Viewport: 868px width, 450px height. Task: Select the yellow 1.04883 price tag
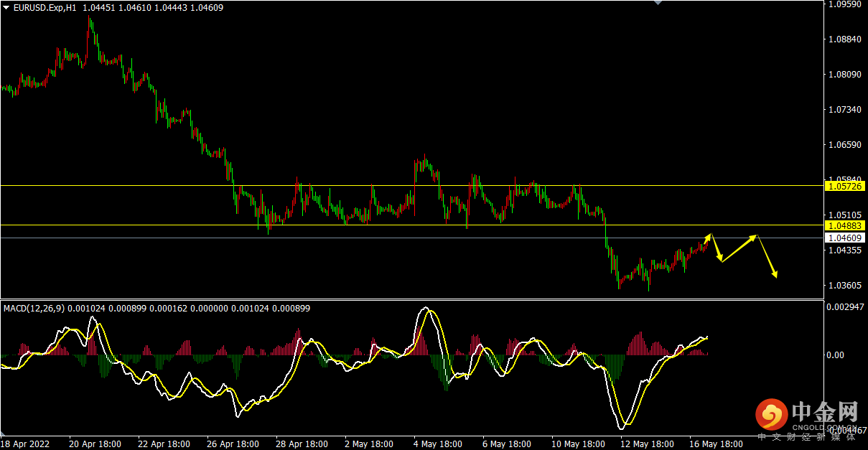point(845,225)
